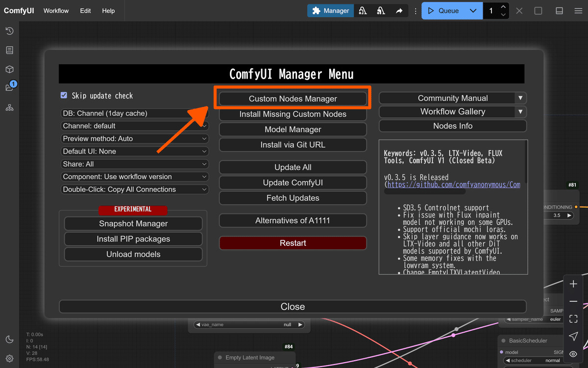Viewport: 588px width, 368px height.
Task: Open the github.com/comfyanonymous release link
Action: click(x=454, y=185)
